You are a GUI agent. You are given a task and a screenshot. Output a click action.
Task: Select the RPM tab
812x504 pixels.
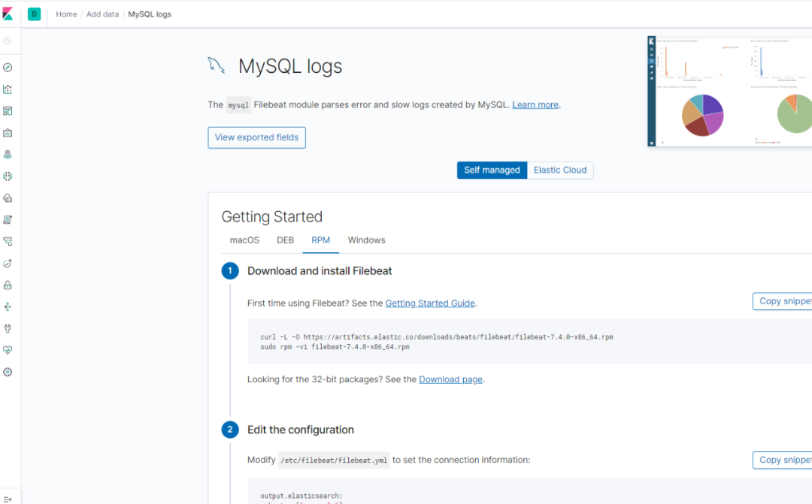click(320, 240)
